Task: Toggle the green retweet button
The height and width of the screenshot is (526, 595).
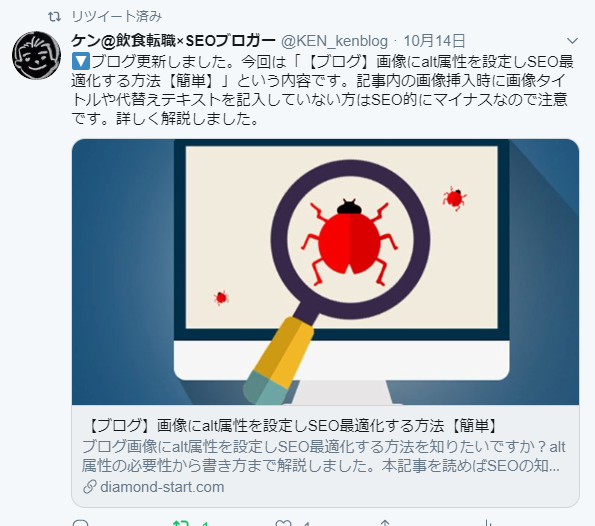Action: 180,523
